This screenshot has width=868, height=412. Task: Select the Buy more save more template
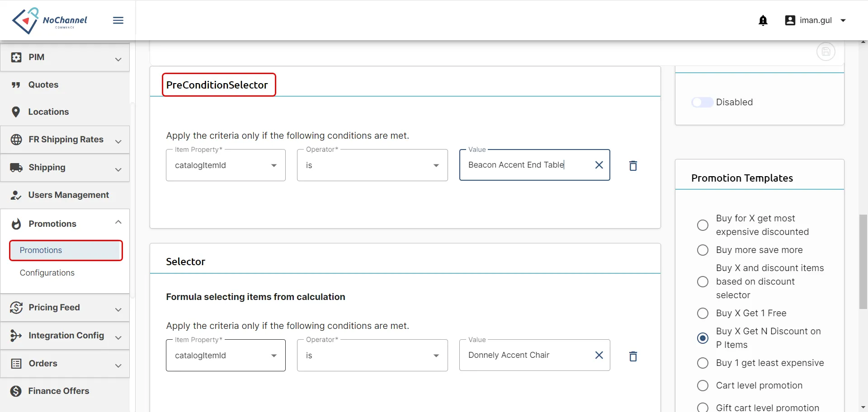point(703,250)
